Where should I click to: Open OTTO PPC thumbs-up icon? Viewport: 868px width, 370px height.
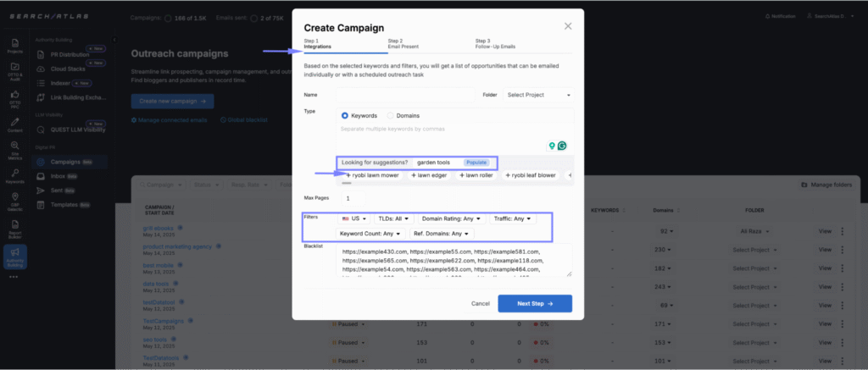coord(15,100)
